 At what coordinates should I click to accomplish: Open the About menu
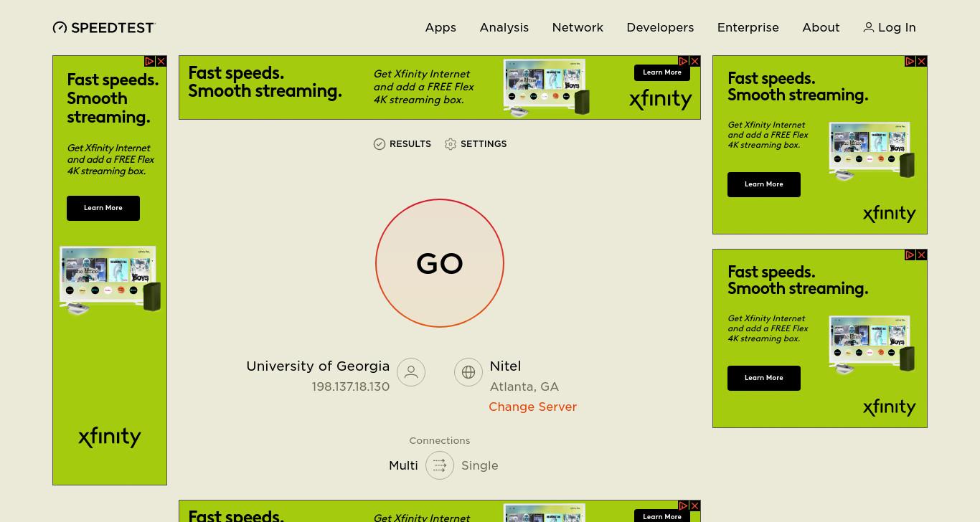pos(821,27)
